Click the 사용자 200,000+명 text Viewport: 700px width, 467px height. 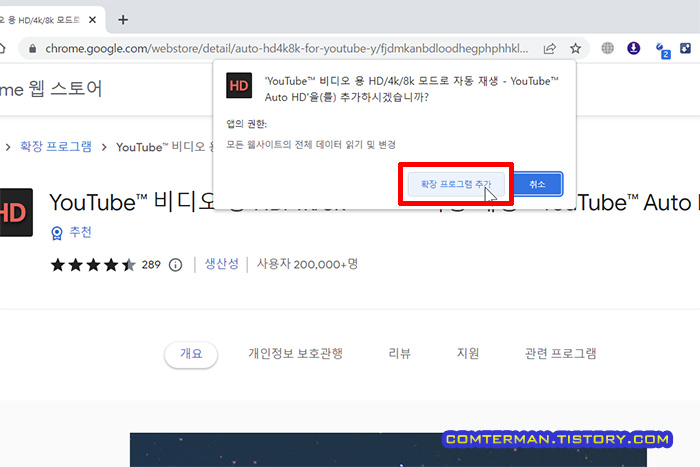(x=307, y=264)
